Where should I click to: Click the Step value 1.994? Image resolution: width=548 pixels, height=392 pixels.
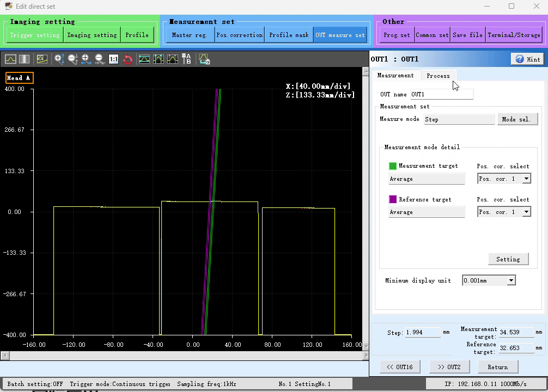point(423,332)
